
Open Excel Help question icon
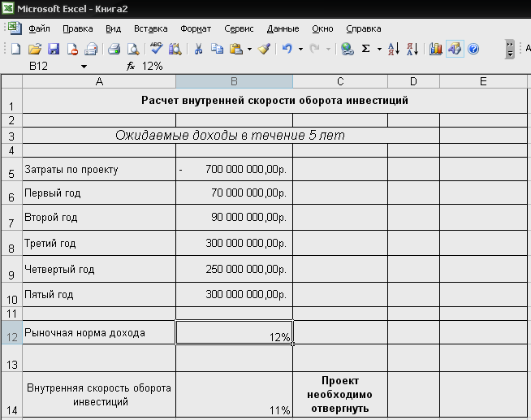(x=473, y=49)
